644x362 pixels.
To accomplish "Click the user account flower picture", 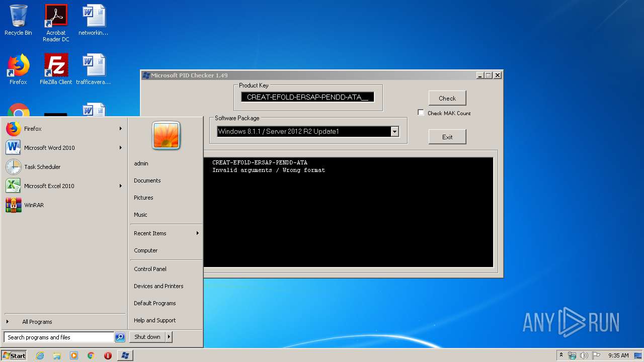I will click(166, 136).
